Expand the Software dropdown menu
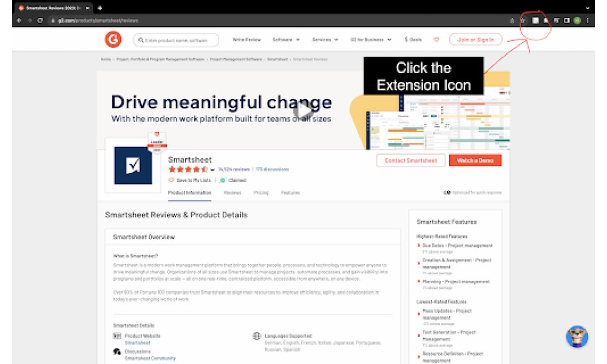The height and width of the screenshot is (364, 607). click(286, 39)
